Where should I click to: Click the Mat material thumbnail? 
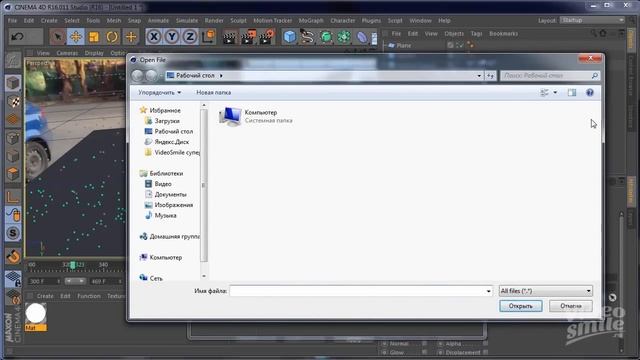click(x=36, y=314)
